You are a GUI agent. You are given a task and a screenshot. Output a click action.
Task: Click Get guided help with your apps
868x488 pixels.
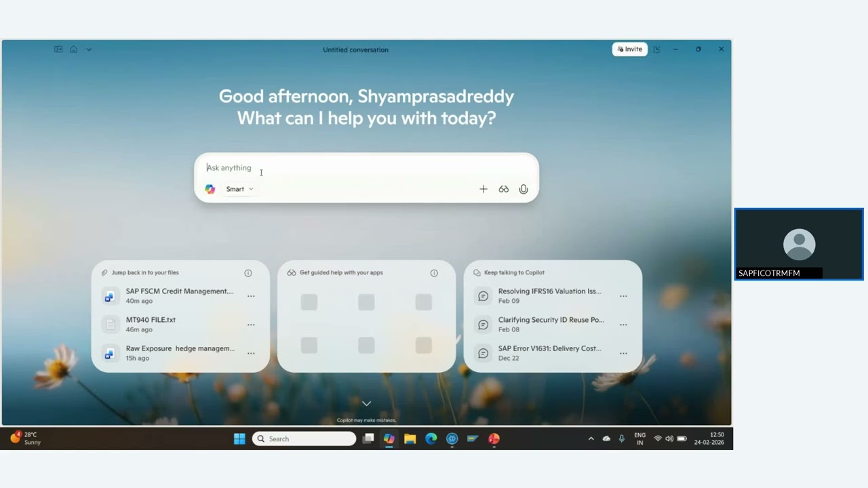point(341,272)
